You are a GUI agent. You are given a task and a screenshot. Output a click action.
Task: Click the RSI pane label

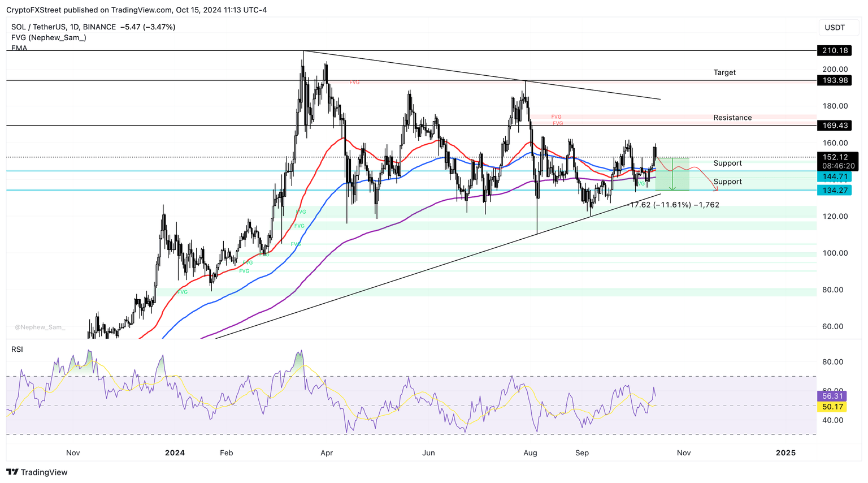click(18, 350)
